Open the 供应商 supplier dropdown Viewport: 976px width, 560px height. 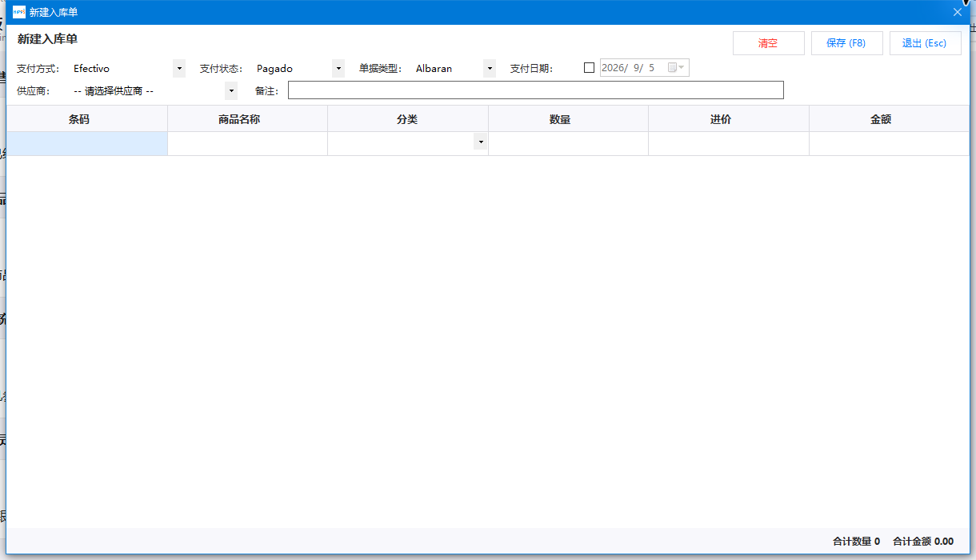pyautogui.click(x=231, y=91)
